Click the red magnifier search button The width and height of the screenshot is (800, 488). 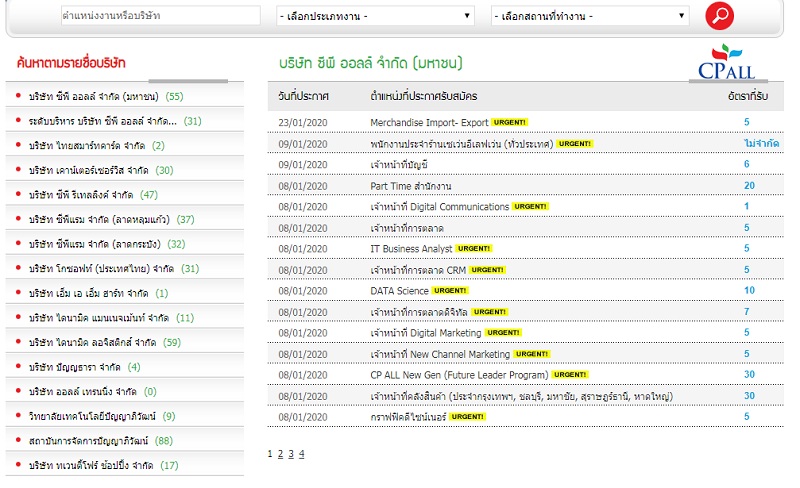(x=719, y=16)
